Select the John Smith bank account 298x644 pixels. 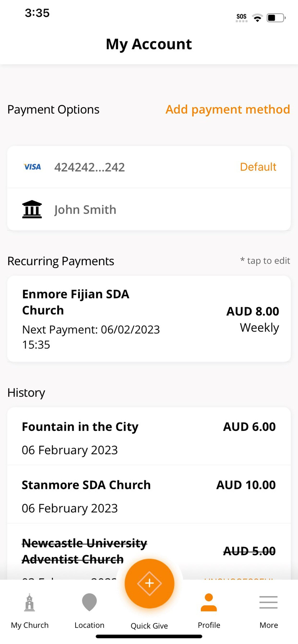(85, 209)
